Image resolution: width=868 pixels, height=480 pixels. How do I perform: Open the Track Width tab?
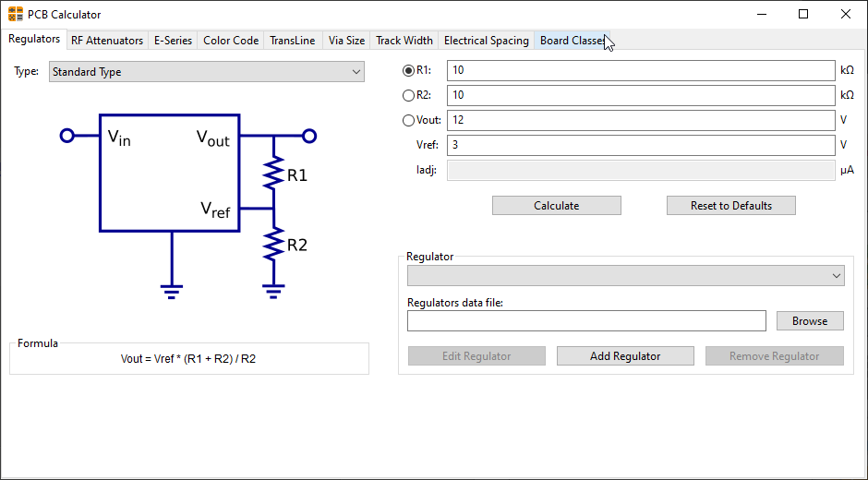coord(404,41)
